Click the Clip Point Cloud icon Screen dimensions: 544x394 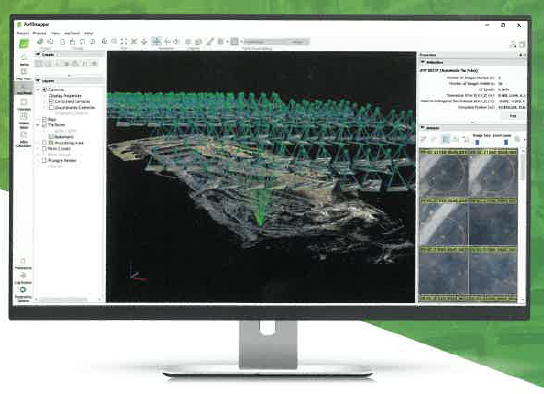click(x=188, y=42)
